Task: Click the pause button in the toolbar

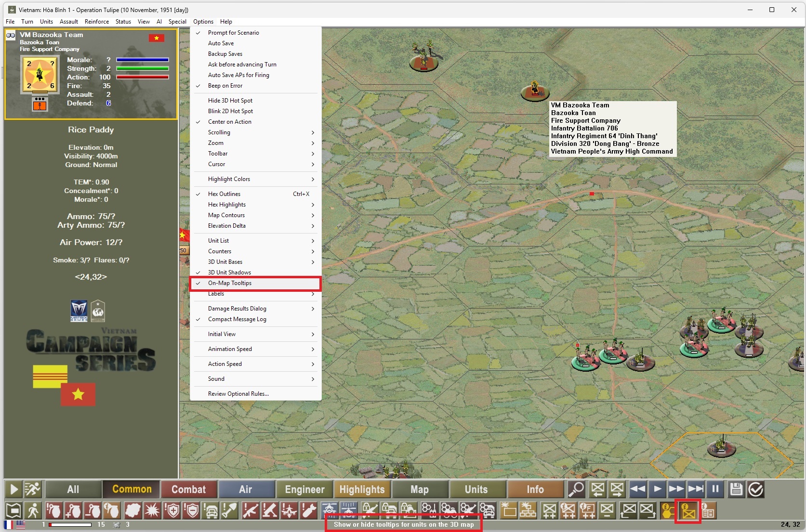Action: click(714, 489)
